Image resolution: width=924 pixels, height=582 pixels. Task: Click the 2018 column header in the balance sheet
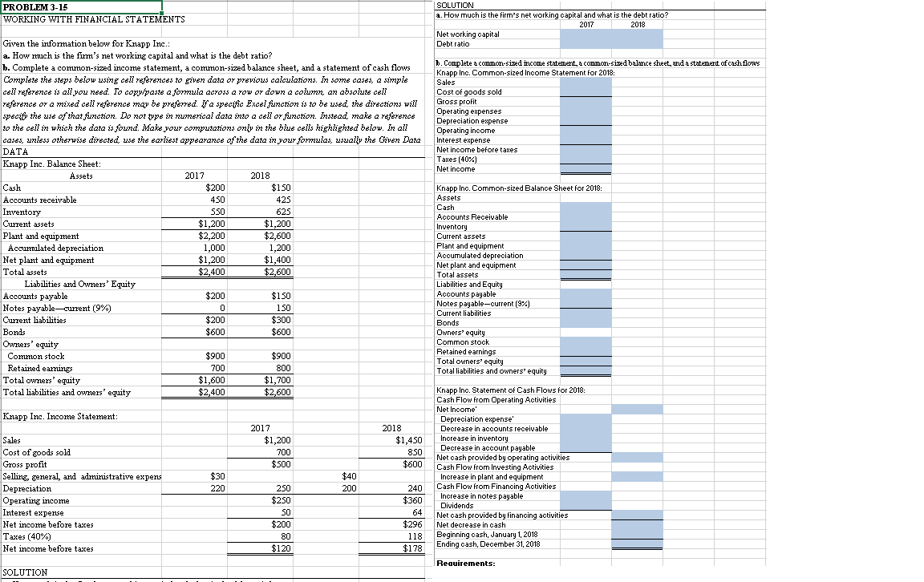261,176
